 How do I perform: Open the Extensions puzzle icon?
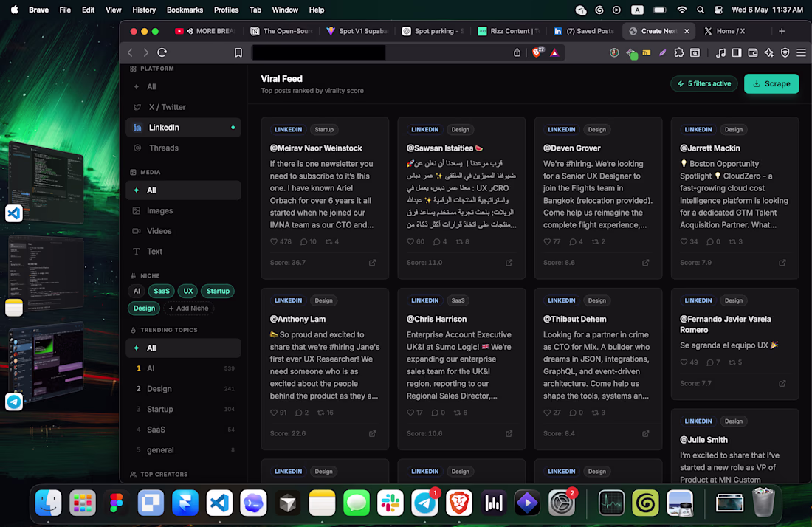point(678,52)
